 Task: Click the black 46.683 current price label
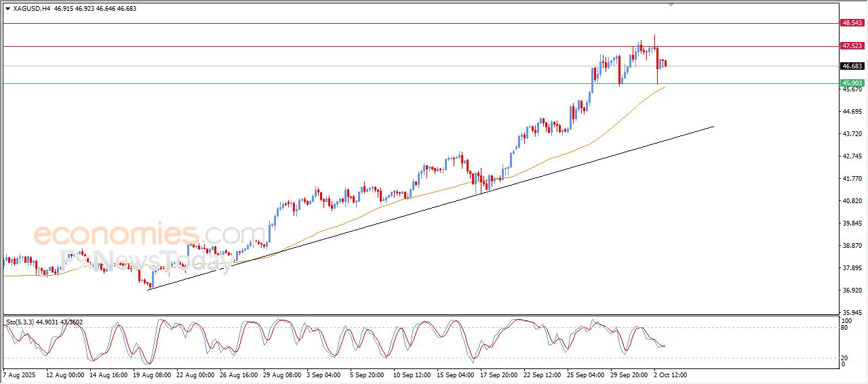pos(852,66)
